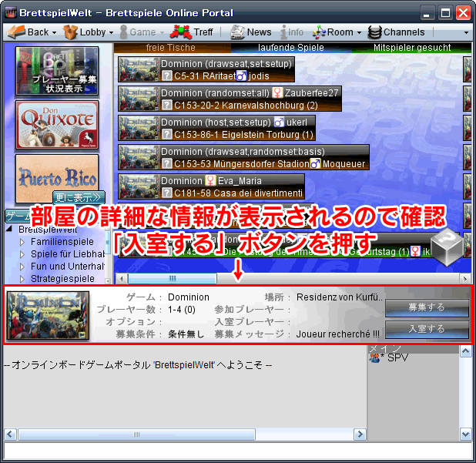The width and height of the screenshot is (476, 463).
Task: Click the Treff meeting icon
Action: 181,32
